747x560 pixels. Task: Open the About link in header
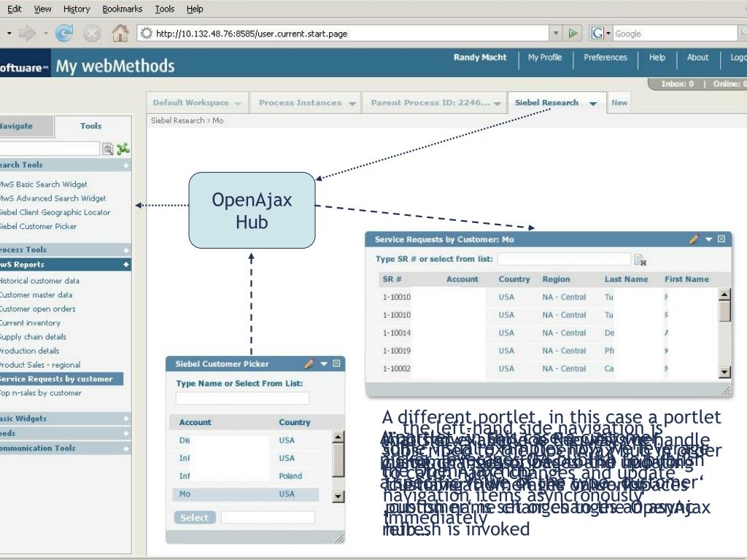697,57
